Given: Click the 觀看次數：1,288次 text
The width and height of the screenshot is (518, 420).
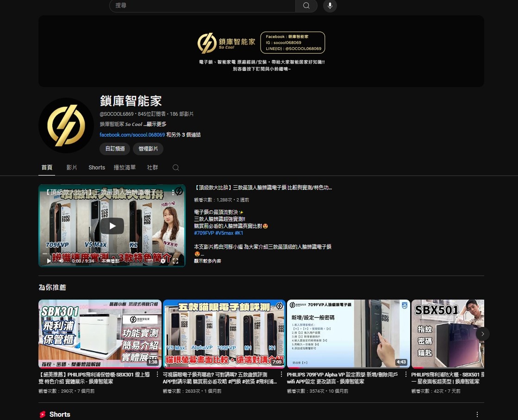Looking at the screenshot, I should [213, 200].
